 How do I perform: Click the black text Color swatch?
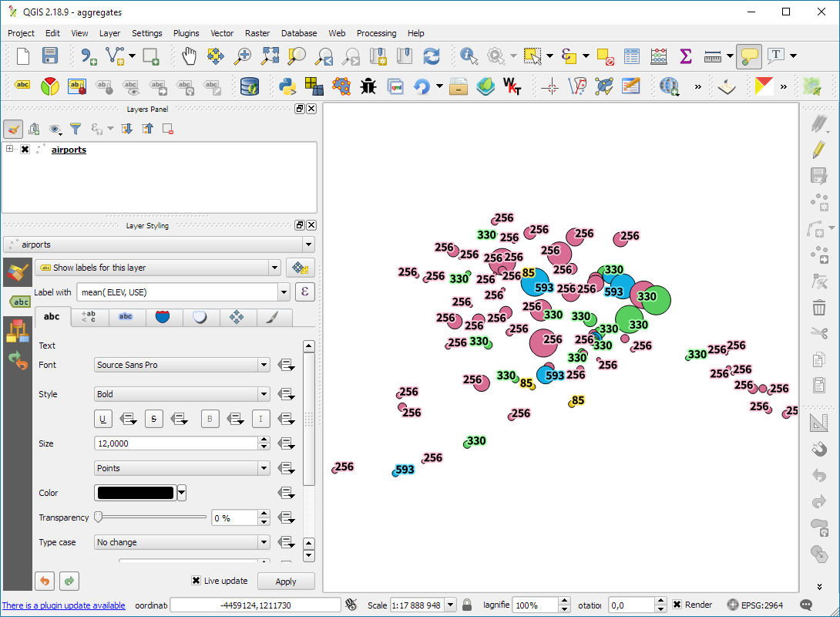pos(135,493)
